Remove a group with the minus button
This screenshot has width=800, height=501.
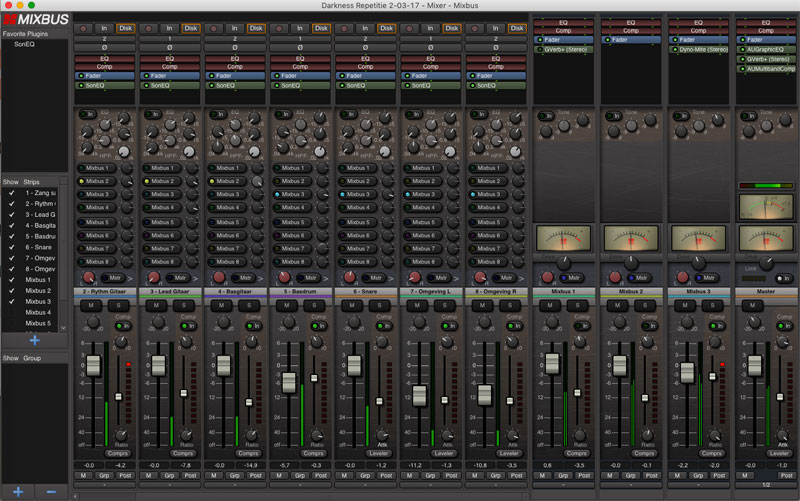51,492
